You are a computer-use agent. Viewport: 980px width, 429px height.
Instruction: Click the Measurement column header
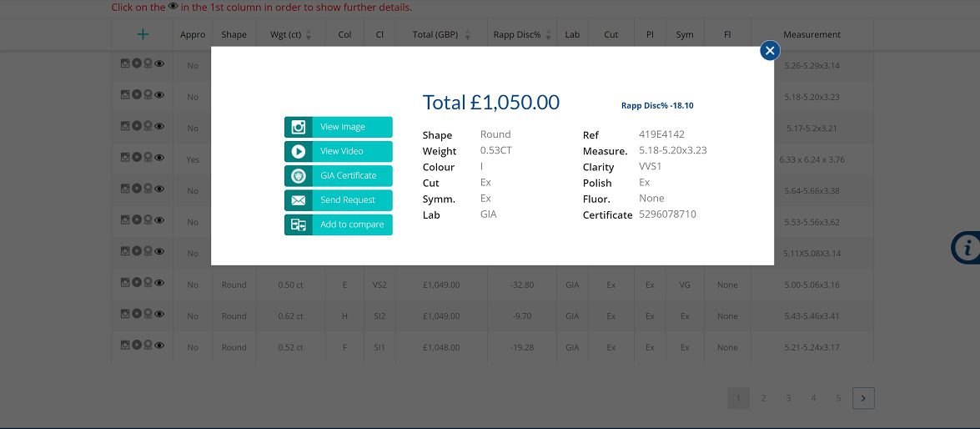tap(812, 35)
